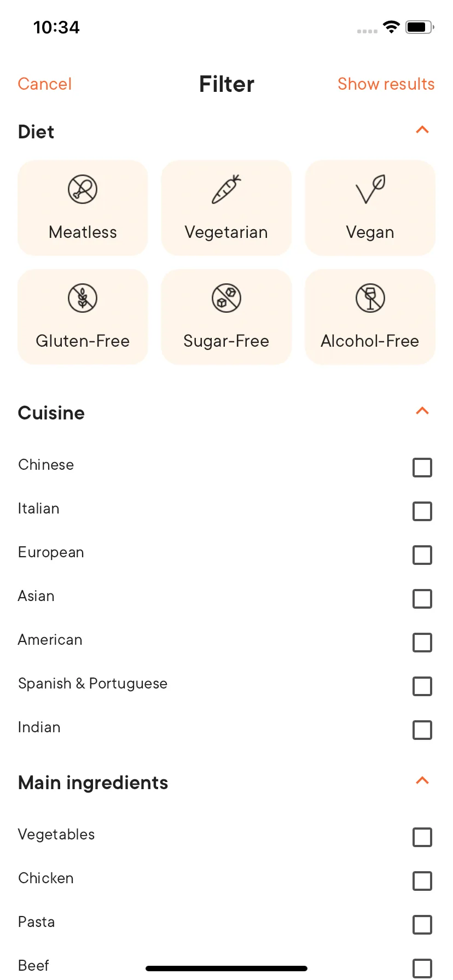Viewport: 453px width, 980px height.
Task: Check the Spanish & Portuguese checkbox
Action: point(422,686)
